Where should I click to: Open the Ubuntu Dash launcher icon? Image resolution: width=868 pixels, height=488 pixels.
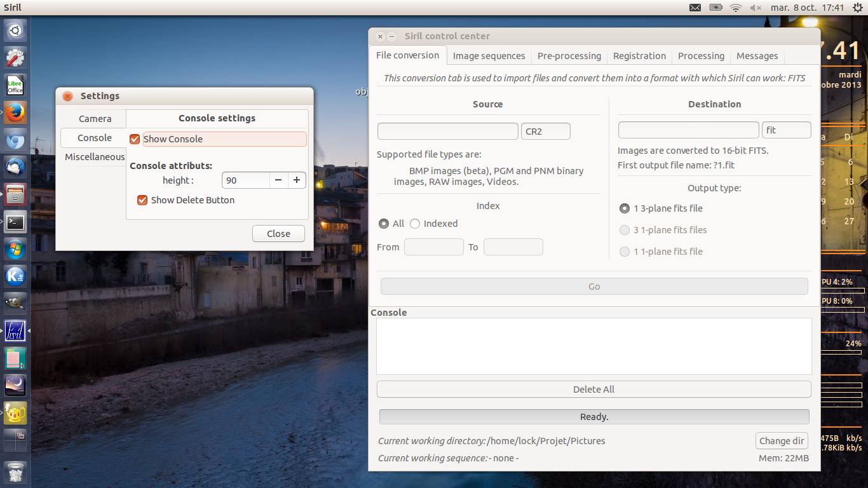pos(15,30)
